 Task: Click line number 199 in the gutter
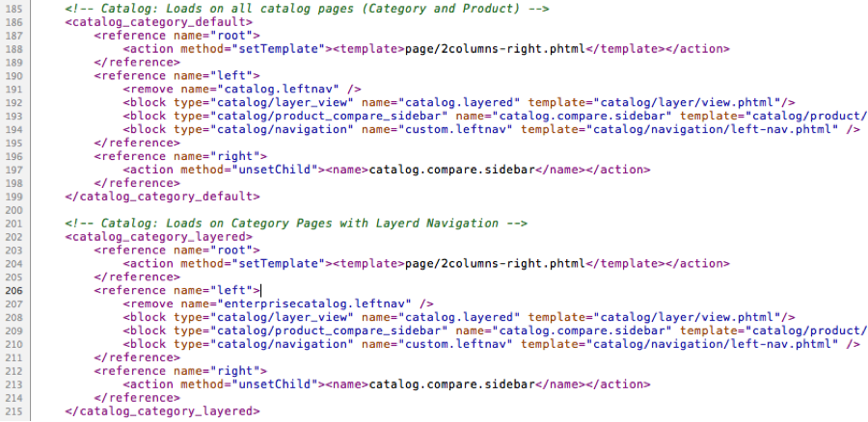click(x=13, y=197)
